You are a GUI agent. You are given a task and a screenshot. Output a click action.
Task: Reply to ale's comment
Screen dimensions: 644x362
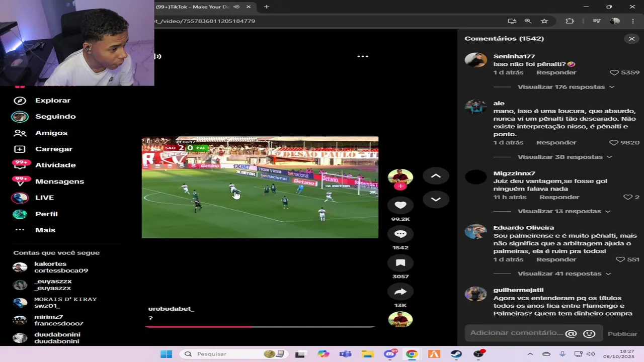[556, 143]
